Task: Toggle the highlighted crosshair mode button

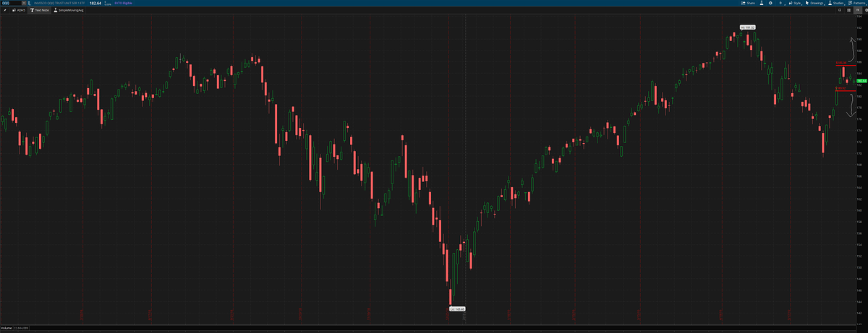Action: tap(857, 10)
